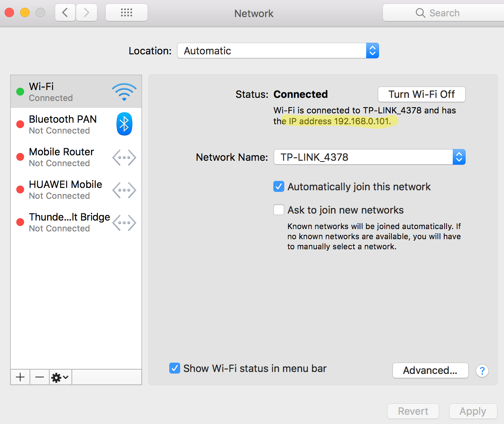The height and width of the screenshot is (424, 504).
Task: Click the Network window title
Action: pos(254,14)
